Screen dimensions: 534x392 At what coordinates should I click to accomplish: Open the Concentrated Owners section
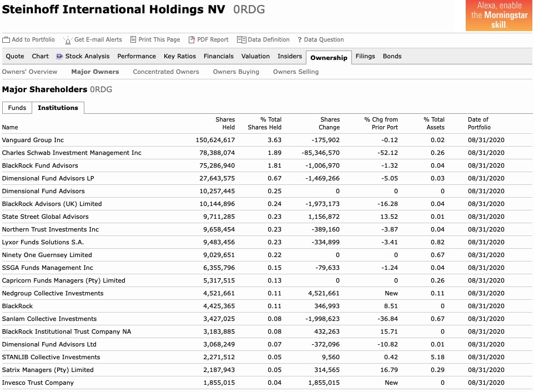point(165,72)
